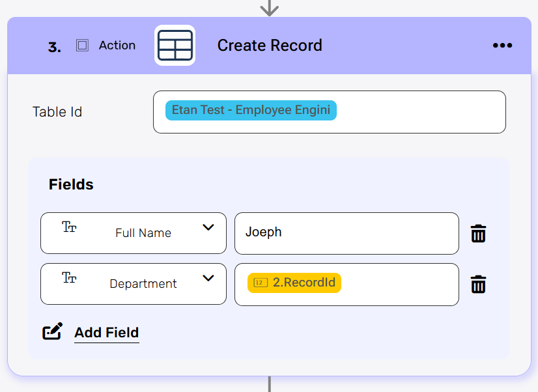Viewport: 538px width, 392px height.
Task: Click the arrow connector above step 3
Action: pyautogui.click(x=269, y=8)
